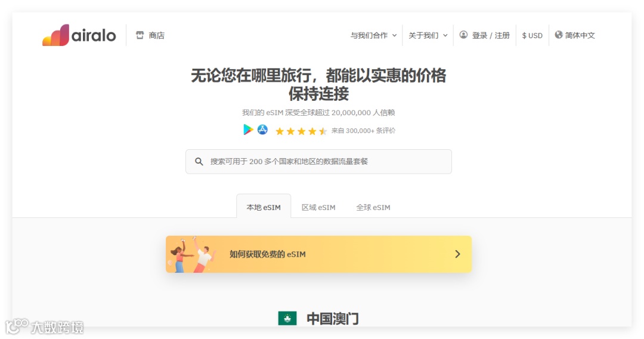Open the $ USD currency selector
Image resolution: width=644 pixels, height=339 pixels.
tap(532, 35)
